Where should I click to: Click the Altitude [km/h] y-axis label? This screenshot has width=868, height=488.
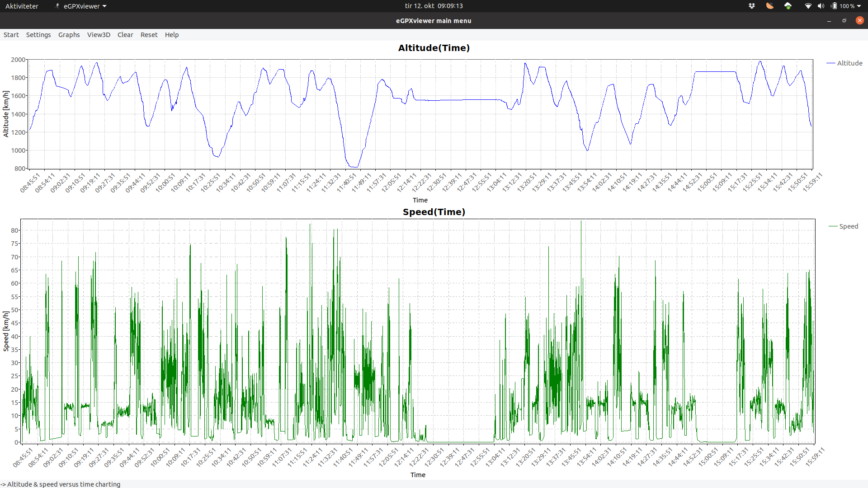(6, 114)
